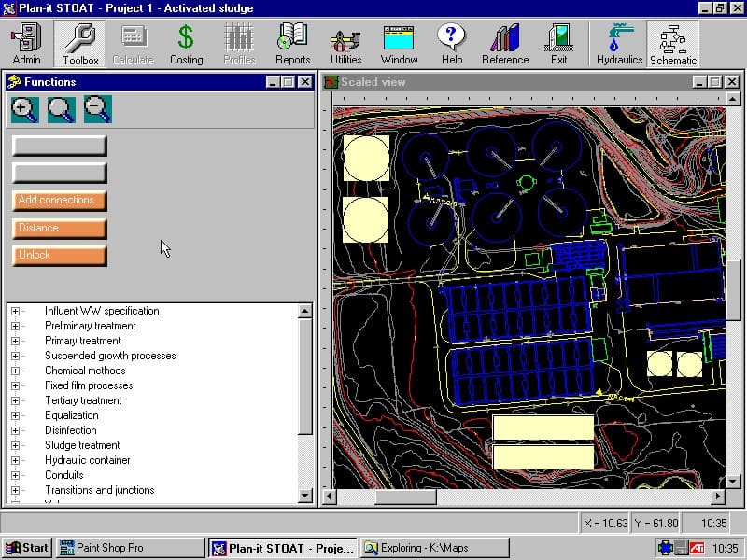Click the Profiles toolbar icon
This screenshot has height=560, width=747.
coord(239,44)
